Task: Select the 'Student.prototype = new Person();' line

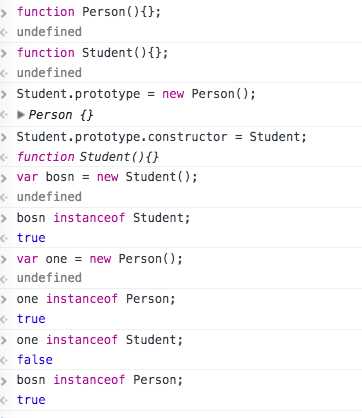Action: click(136, 94)
